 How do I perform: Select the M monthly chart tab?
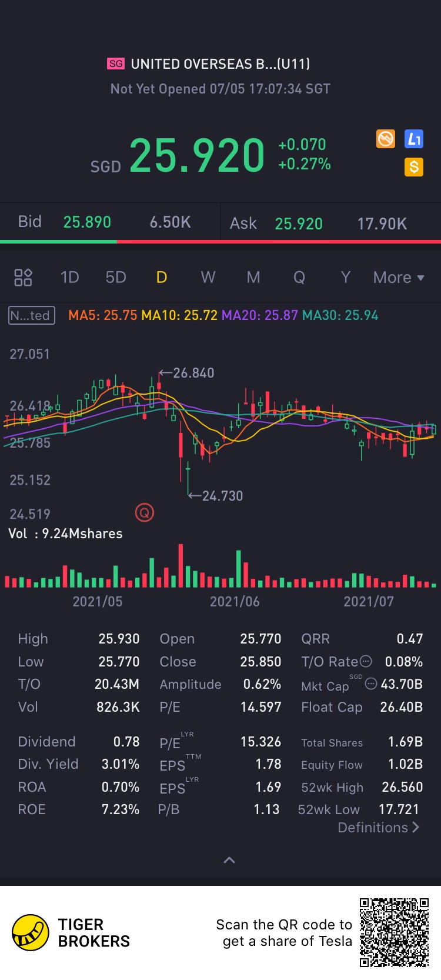(x=253, y=277)
